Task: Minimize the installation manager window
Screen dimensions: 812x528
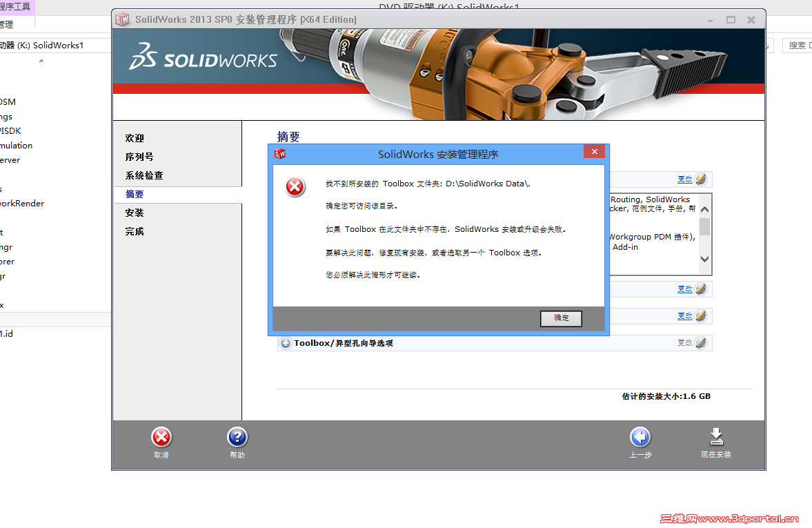Action: (x=710, y=20)
